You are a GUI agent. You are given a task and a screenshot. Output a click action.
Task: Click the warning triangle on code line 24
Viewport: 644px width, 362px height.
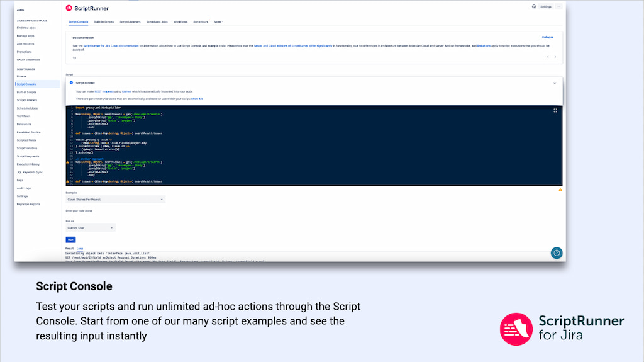coord(68,181)
